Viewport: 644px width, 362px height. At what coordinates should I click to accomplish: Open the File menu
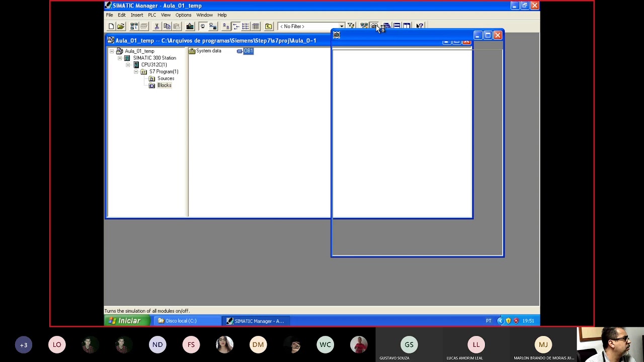pos(109,15)
